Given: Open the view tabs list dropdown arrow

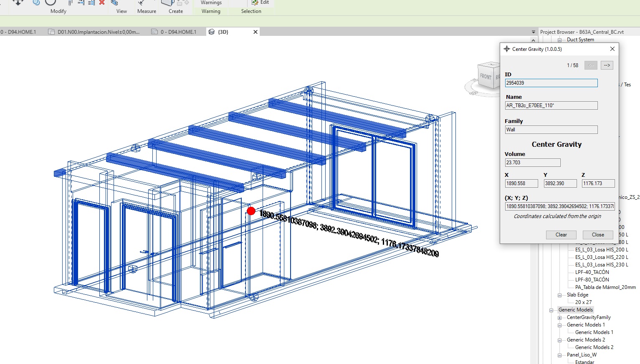Looking at the screenshot, I should (533, 32).
